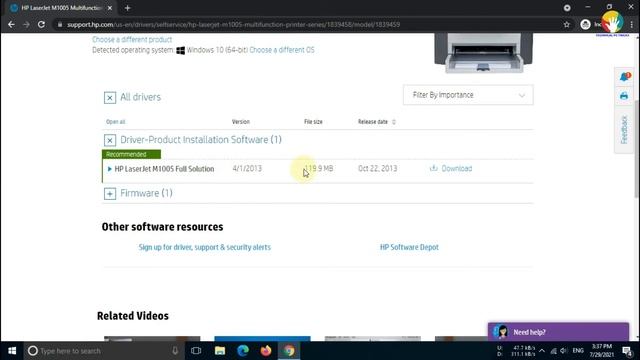Switch to Chrome on the taskbar

[x=289, y=351]
